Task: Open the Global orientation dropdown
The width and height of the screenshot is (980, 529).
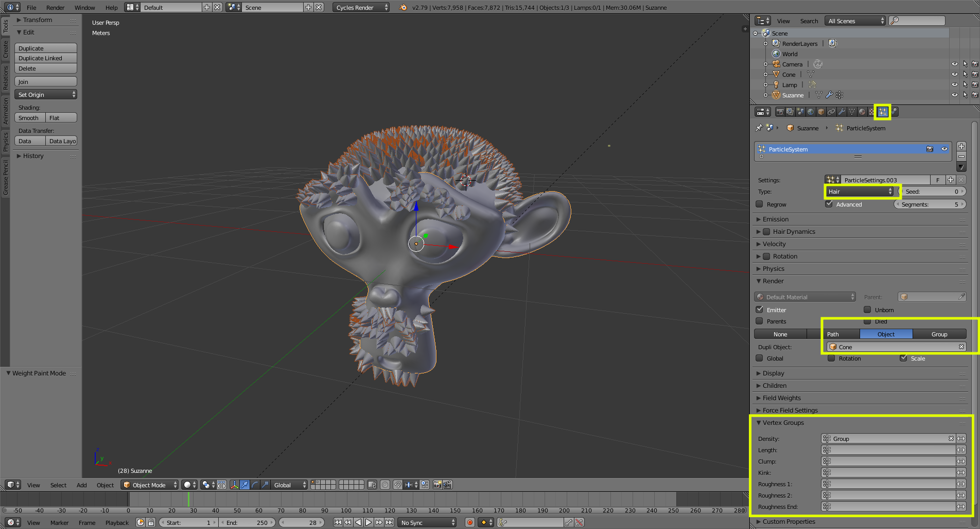Action: click(x=290, y=485)
